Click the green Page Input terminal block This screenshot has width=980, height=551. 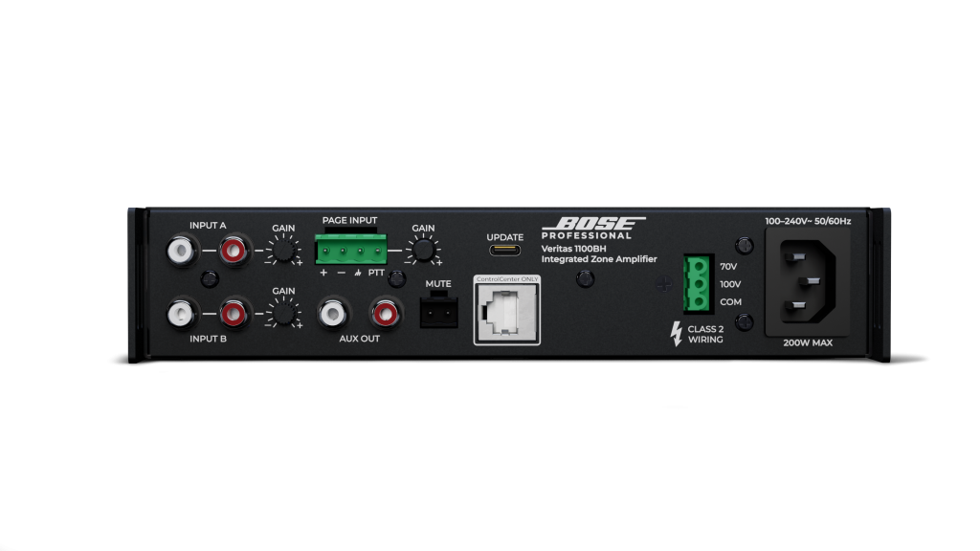pyautogui.click(x=350, y=251)
